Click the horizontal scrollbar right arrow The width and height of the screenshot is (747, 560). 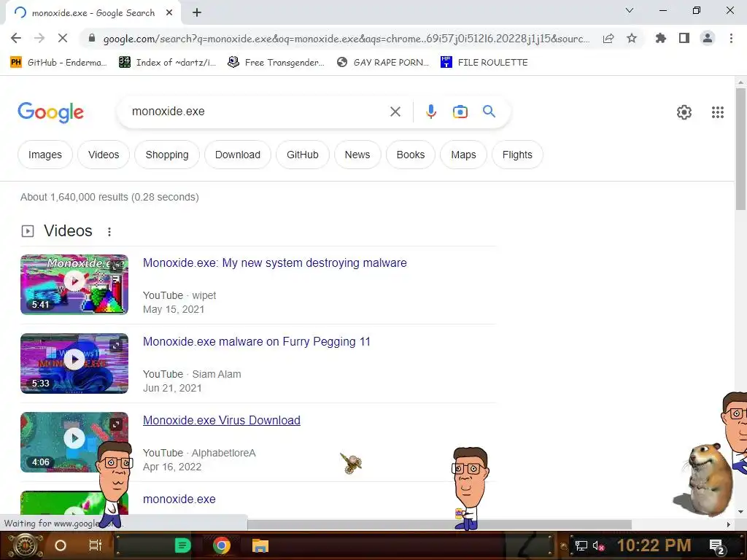(x=728, y=524)
